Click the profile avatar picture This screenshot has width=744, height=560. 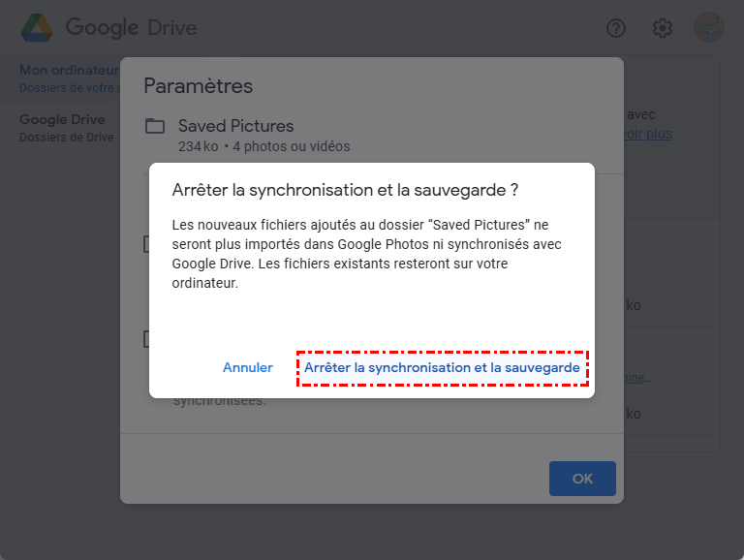pos(708,28)
